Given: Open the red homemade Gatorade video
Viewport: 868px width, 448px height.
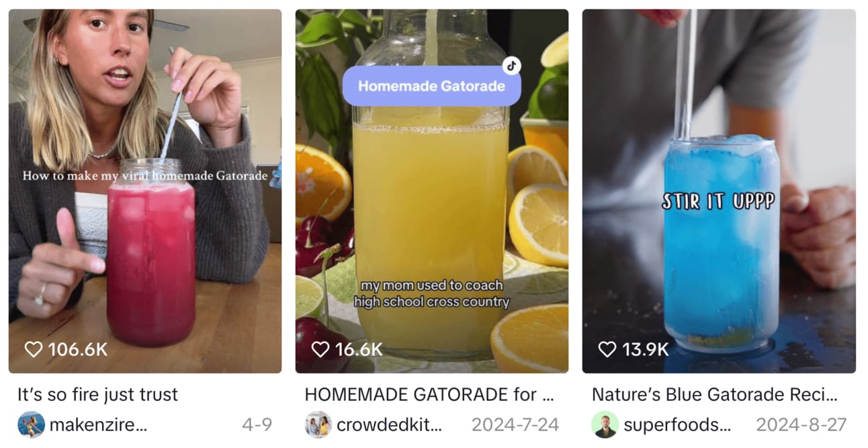Looking at the screenshot, I should pyautogui.click(x=145, y=191).
